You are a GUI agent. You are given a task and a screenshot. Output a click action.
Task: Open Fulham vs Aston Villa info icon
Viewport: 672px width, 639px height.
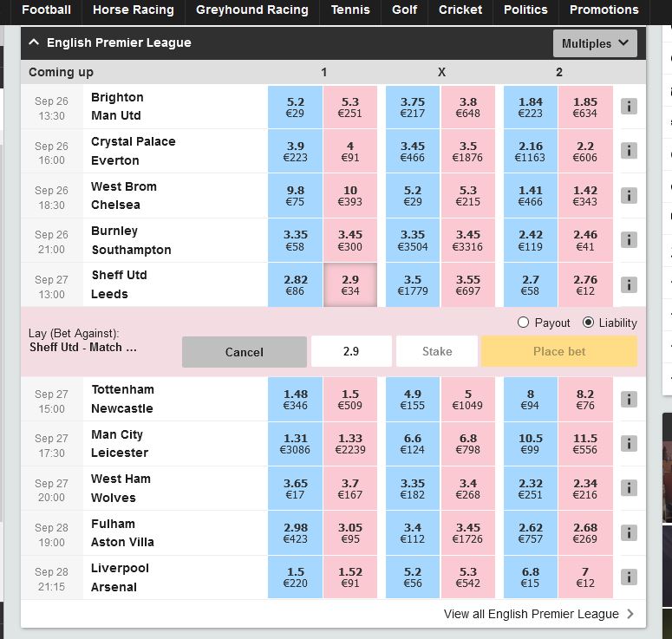[630, 532]
